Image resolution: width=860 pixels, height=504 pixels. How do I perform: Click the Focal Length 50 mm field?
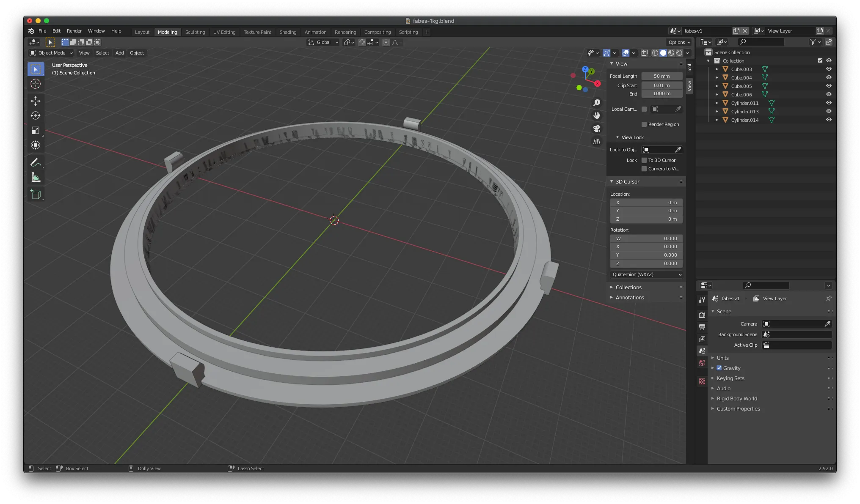tap(662, 76)
